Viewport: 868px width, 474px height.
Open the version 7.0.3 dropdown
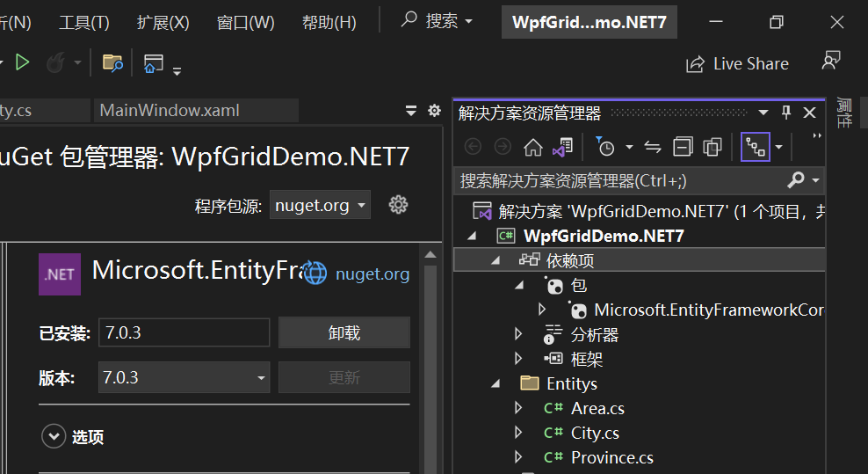[x=184, y=377]
